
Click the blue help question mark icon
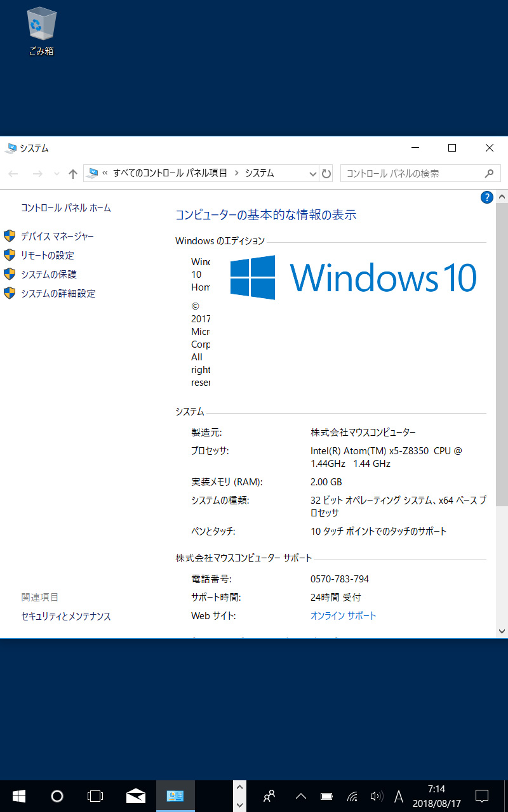(x=486, y=197)
